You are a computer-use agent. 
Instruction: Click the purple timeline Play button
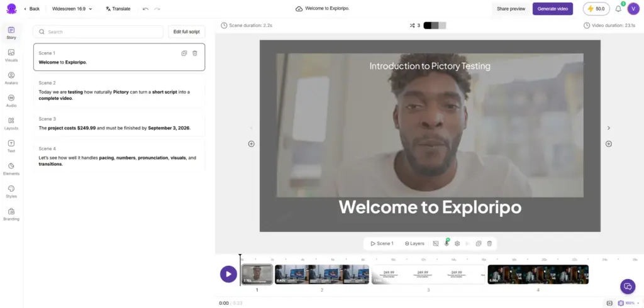click(x=228, y=274)
